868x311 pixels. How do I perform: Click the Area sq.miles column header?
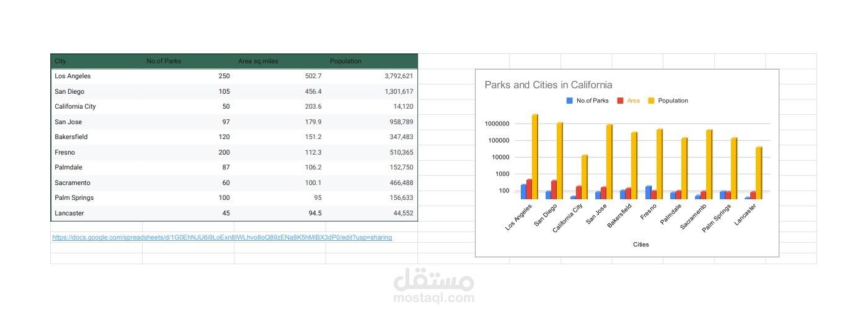(x=258, y=61)
